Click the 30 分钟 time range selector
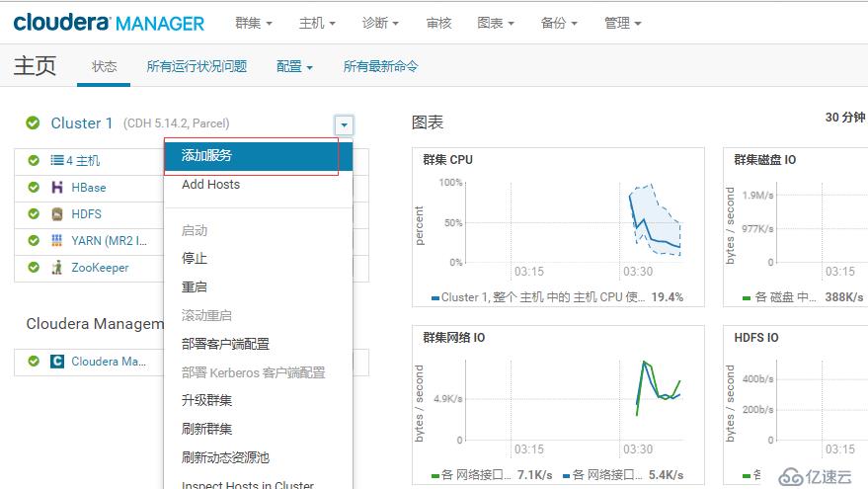Image resolution: width=868 pixels, height=489 pixels. [x=844, y=118]
